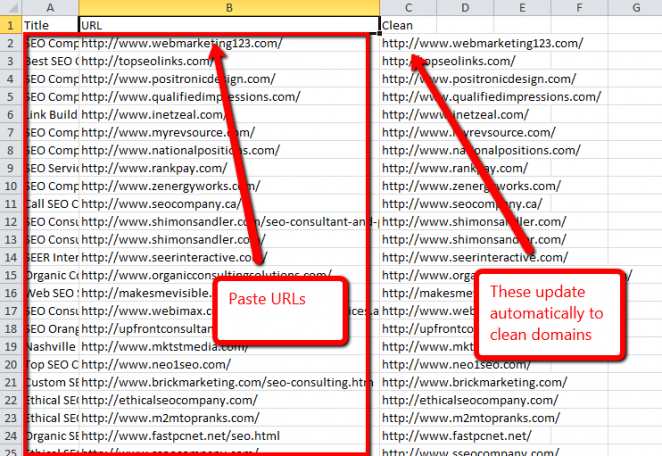
Task: Select row 24 header
Action: (x=11, y=436)
